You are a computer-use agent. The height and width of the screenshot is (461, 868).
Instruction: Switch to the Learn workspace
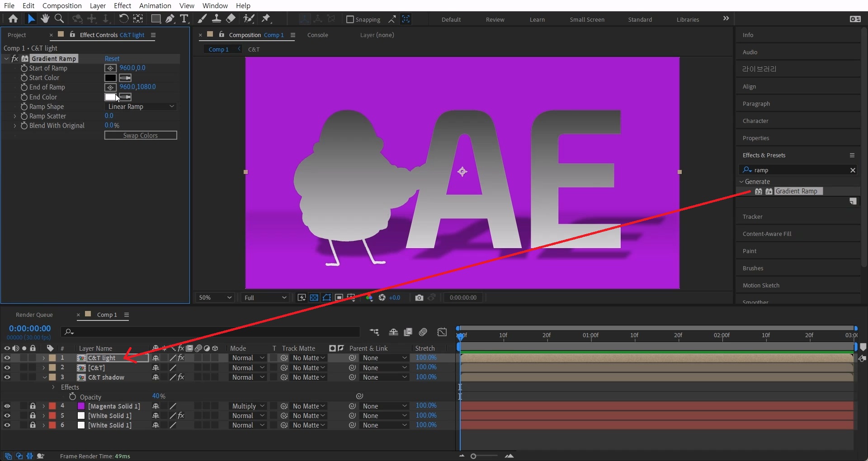tap(537, 19)
